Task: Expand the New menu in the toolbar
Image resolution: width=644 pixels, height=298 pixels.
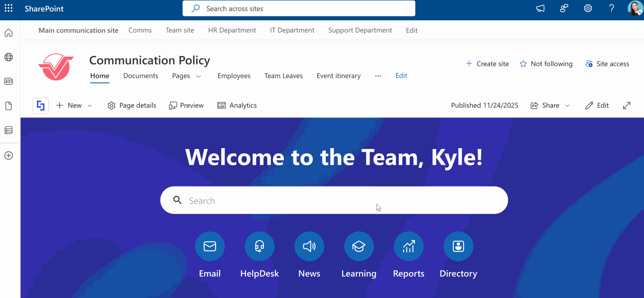Action: [x=74, y=105]
